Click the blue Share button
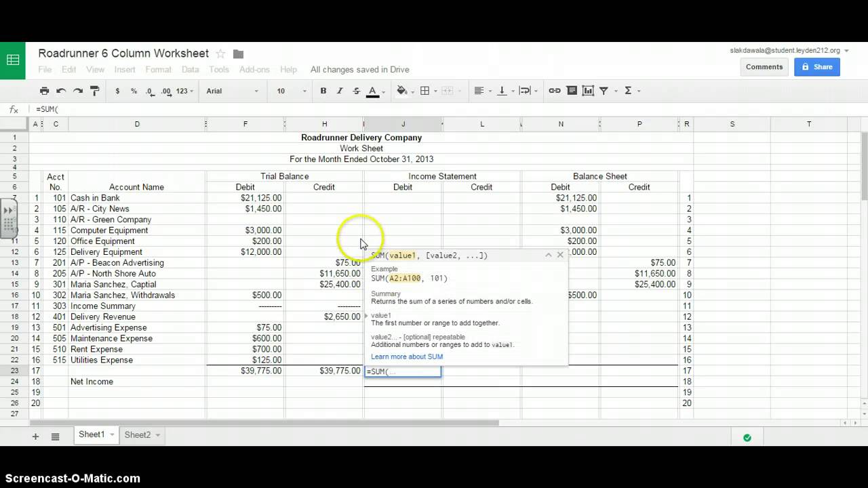This screenshot has width=868, height=488. pos(817,66)
